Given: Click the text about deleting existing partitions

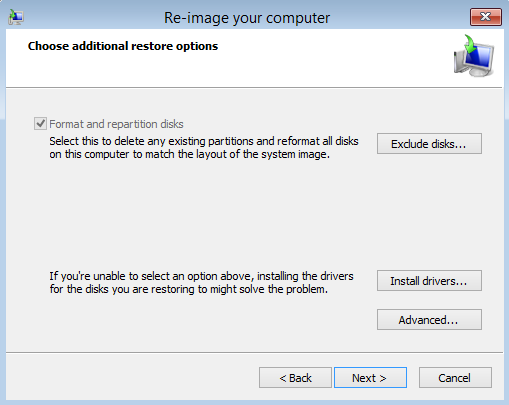Looking at the screenshot, I should tap(204, 148).
